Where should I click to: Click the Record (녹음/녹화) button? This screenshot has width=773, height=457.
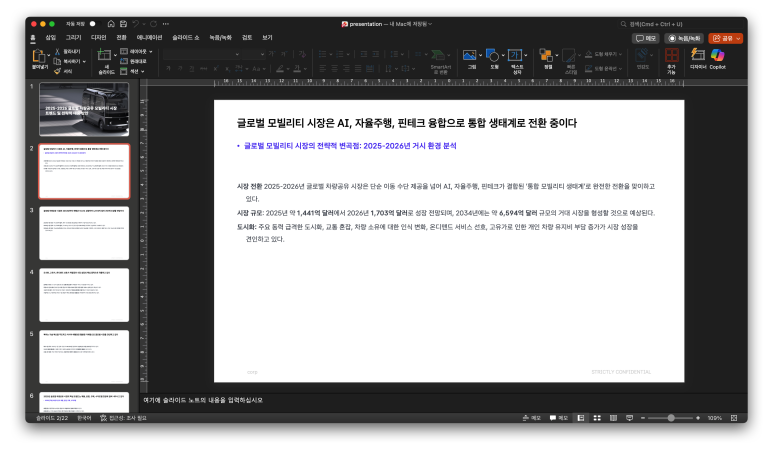684,38
